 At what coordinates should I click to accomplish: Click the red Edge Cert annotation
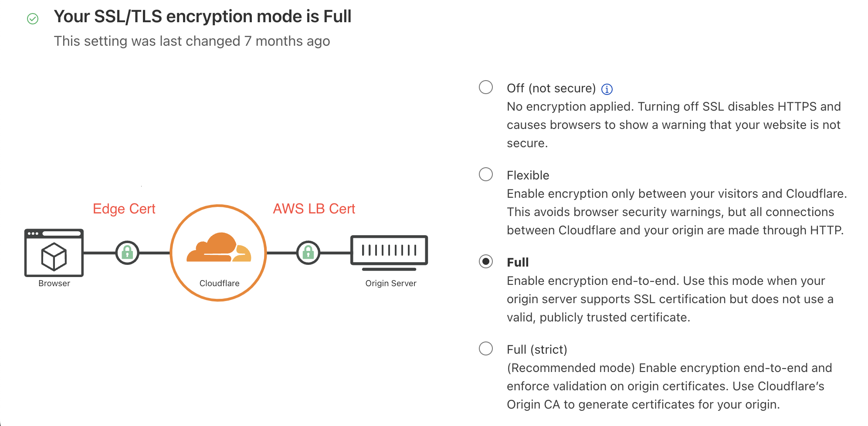coord(124,209)
